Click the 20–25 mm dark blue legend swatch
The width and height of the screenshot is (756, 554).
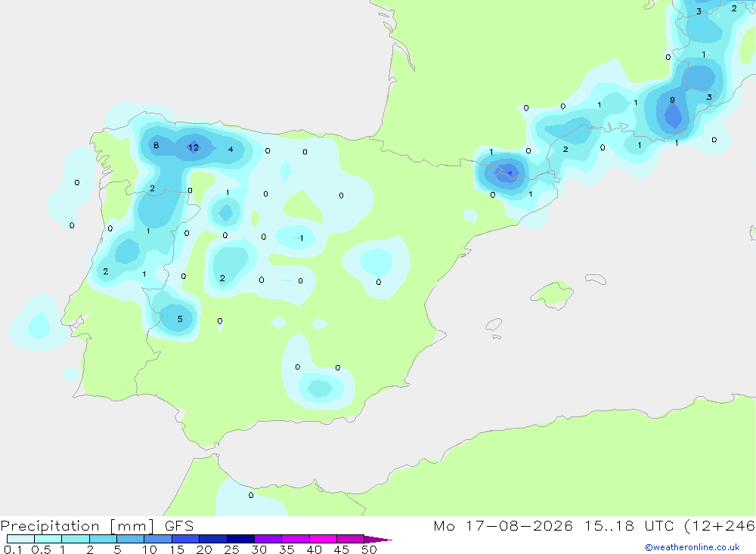tap(213, 539)
